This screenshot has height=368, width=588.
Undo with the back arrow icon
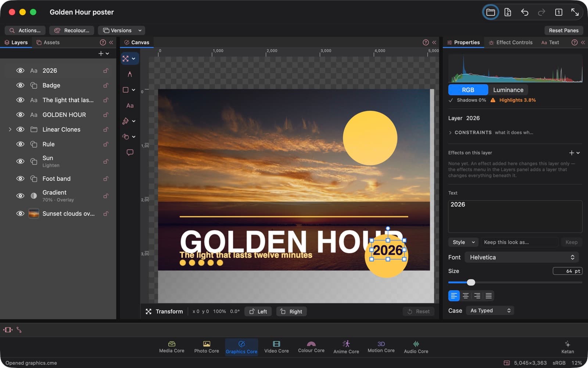[x=524, y=12]
